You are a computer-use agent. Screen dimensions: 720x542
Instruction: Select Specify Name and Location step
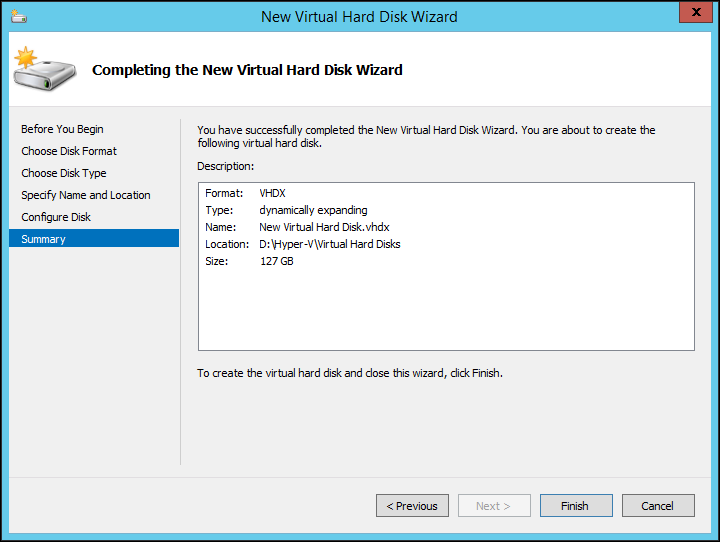point(86,195)
